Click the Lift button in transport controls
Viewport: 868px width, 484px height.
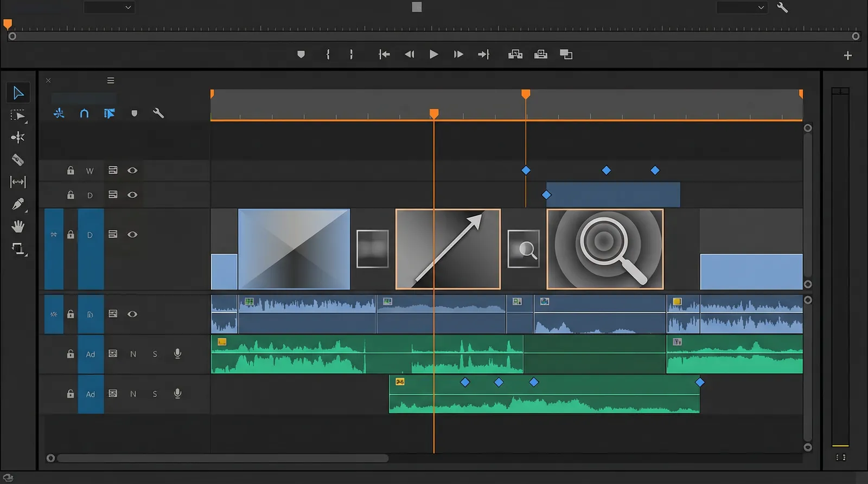click(515, 54)
